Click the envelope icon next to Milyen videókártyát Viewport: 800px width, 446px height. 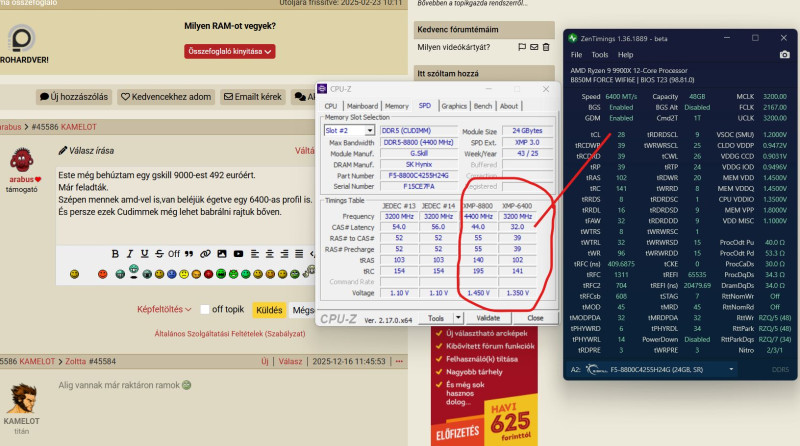click(x=534, y=47)
